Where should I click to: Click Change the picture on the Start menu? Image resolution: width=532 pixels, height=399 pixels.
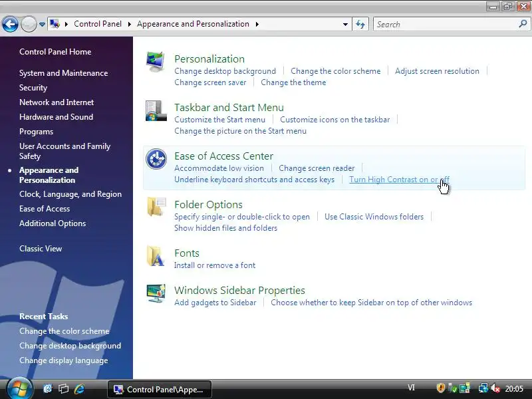click(240, 131)
